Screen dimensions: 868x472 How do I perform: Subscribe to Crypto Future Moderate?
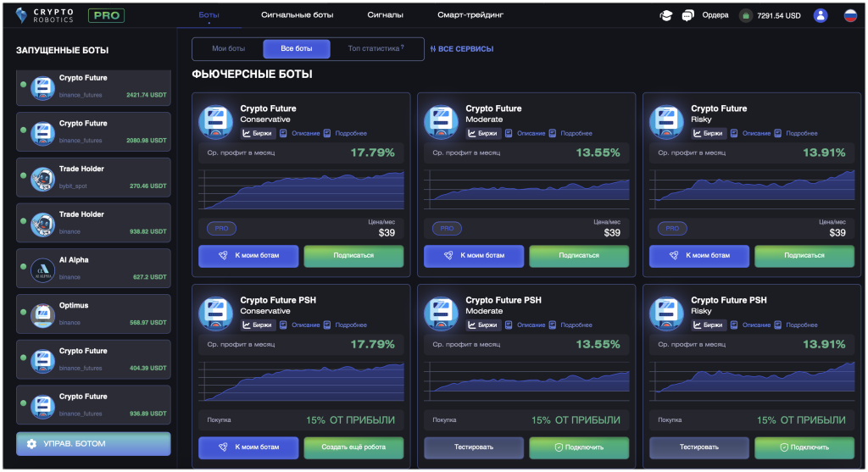[578, 256]
